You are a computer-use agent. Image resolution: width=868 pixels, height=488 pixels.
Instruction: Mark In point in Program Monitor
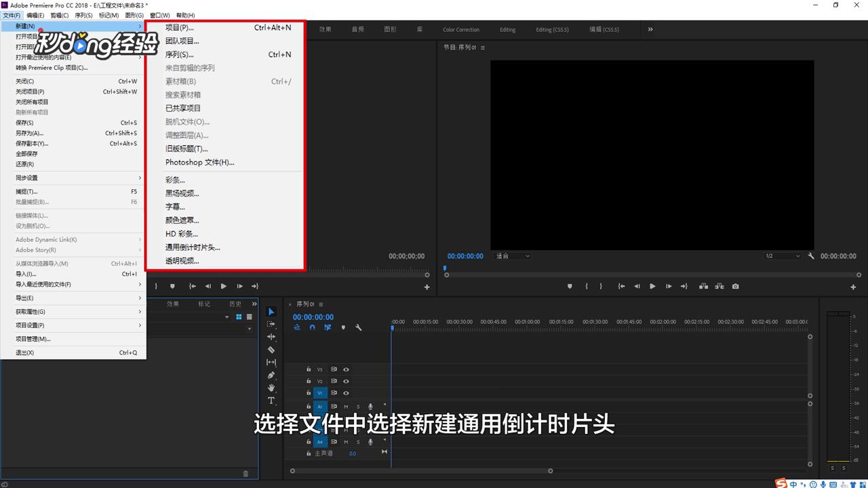point(587,286)
